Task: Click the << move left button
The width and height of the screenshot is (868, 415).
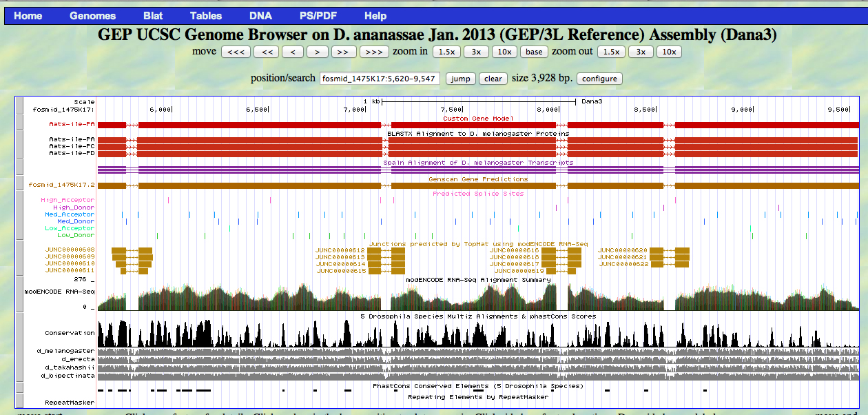Action: [x=267, y=52]
